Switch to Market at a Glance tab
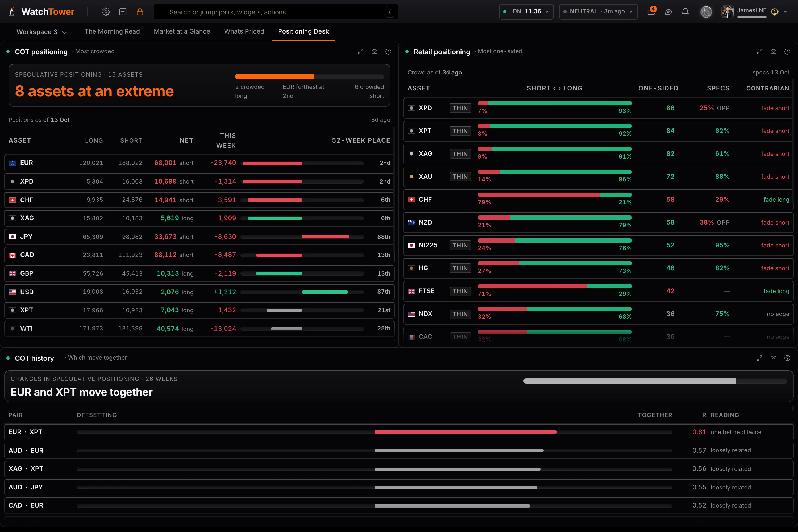 point(182,31)
